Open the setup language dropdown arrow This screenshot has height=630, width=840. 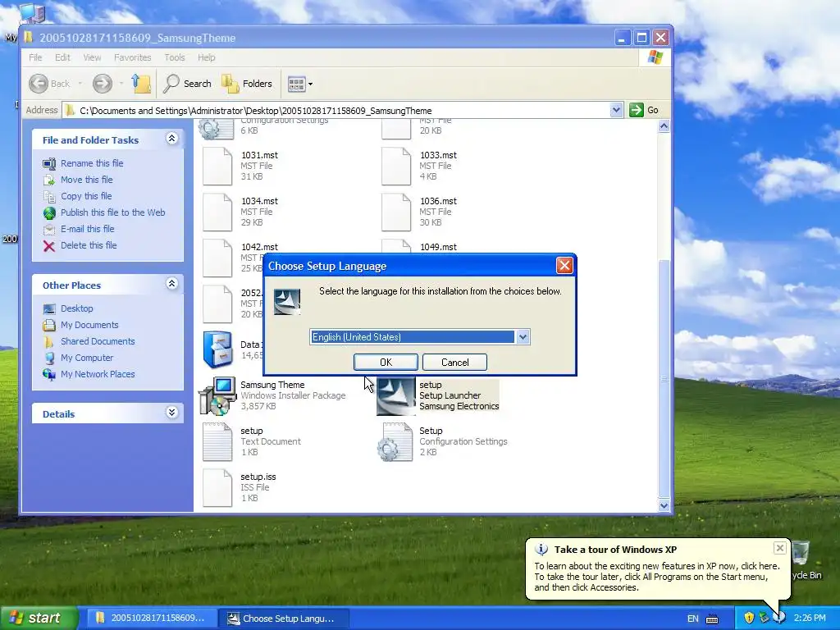(523, 337)
